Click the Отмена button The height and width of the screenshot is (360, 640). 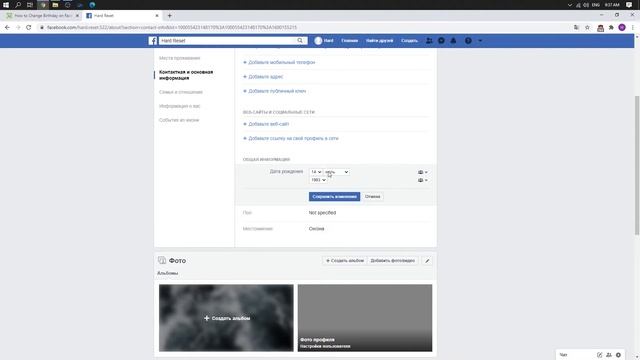pos(372,197)
